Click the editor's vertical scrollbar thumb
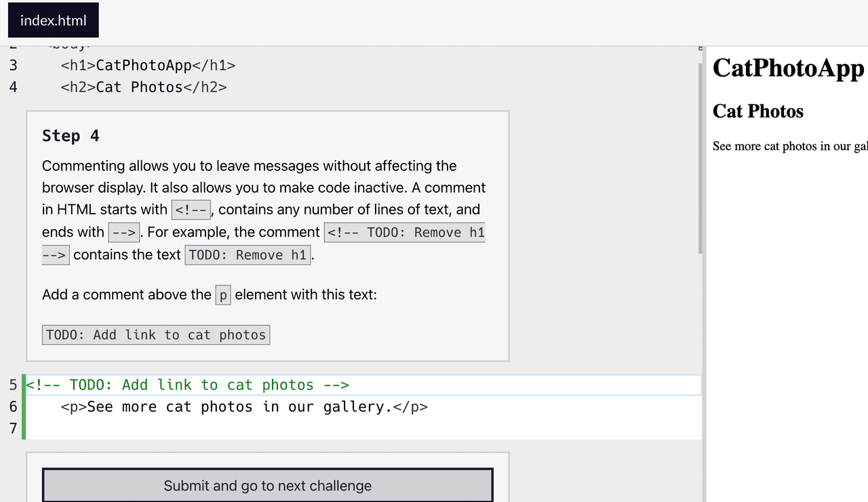The image size is (868, 502). (700, 156)
